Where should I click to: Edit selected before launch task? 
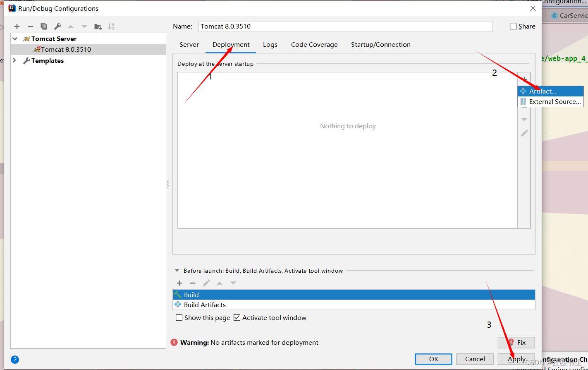point(206,283)
